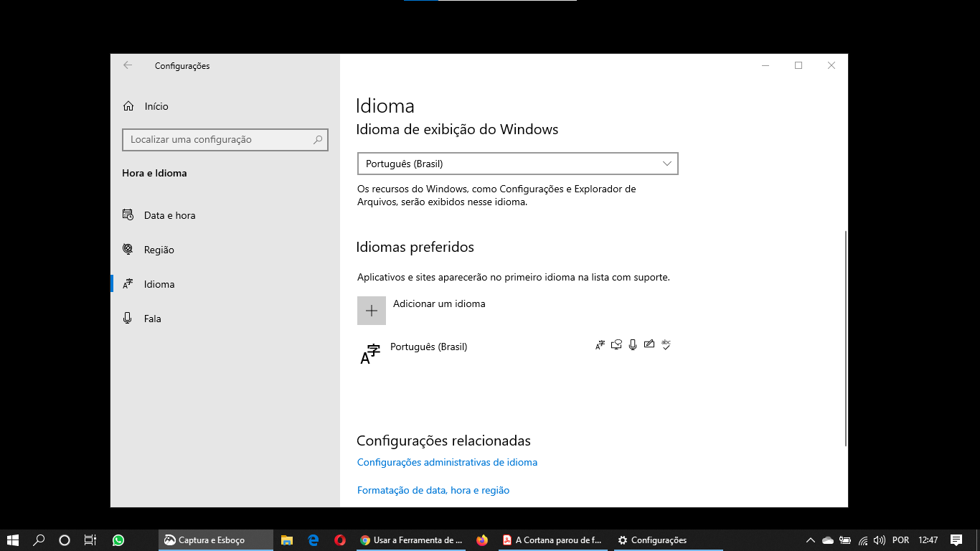
Task: Click the text-to-speech feature icon
Action: [616, 344]
